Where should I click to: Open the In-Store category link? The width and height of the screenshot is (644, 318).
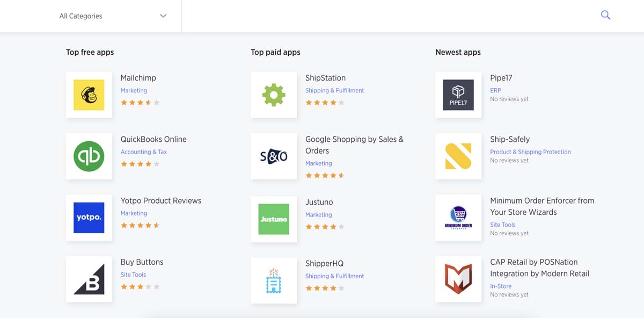tap(501, 286)
